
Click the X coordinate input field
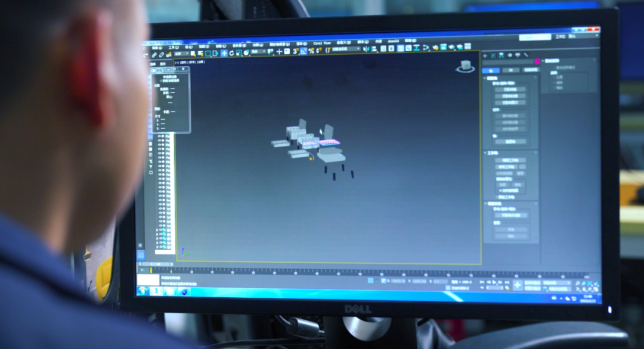click(398, 281)
